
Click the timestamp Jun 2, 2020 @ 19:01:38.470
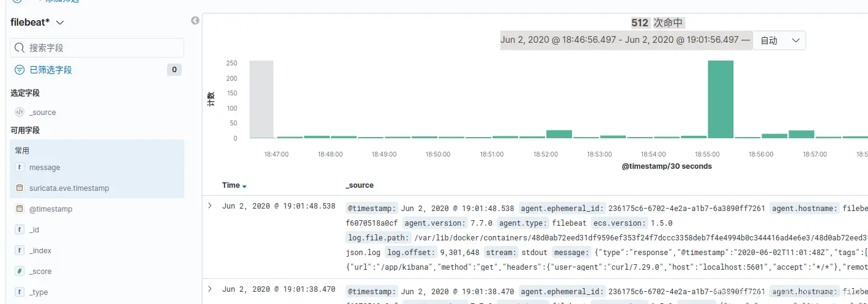coord(278,289)
